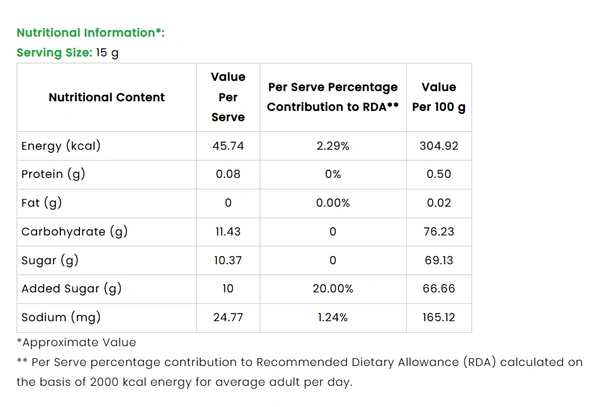Select the 20.00% added sugar RDA value
This screenshot has height=407, width=600.
[333, 289]
